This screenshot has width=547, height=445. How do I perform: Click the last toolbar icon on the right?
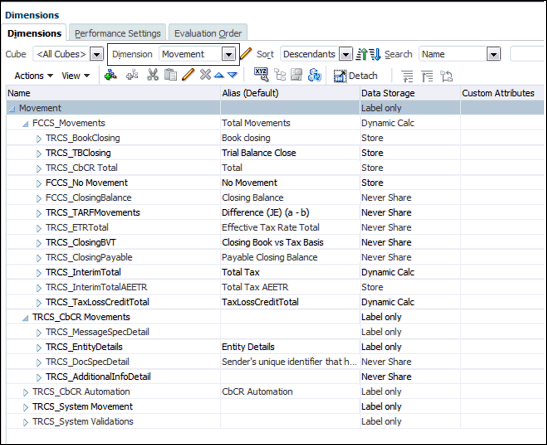click(x=447, y=76)
